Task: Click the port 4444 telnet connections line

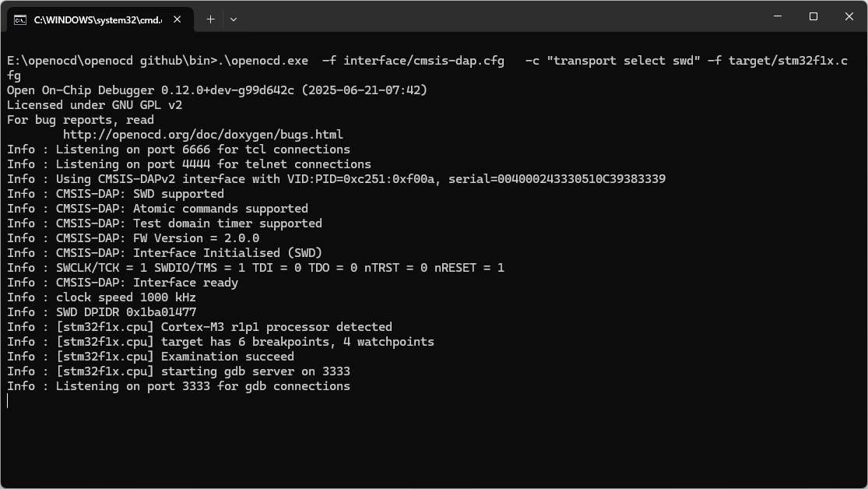Action: click(188, 164)
